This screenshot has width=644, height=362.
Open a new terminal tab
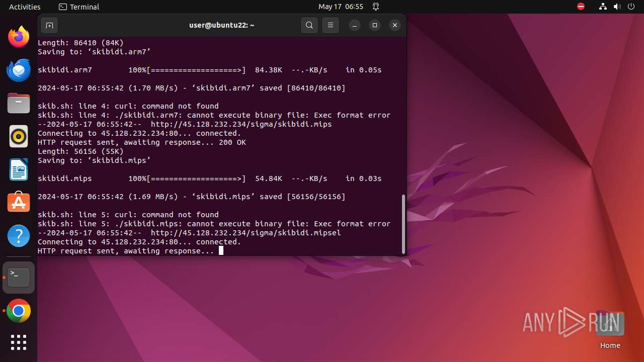49,25
